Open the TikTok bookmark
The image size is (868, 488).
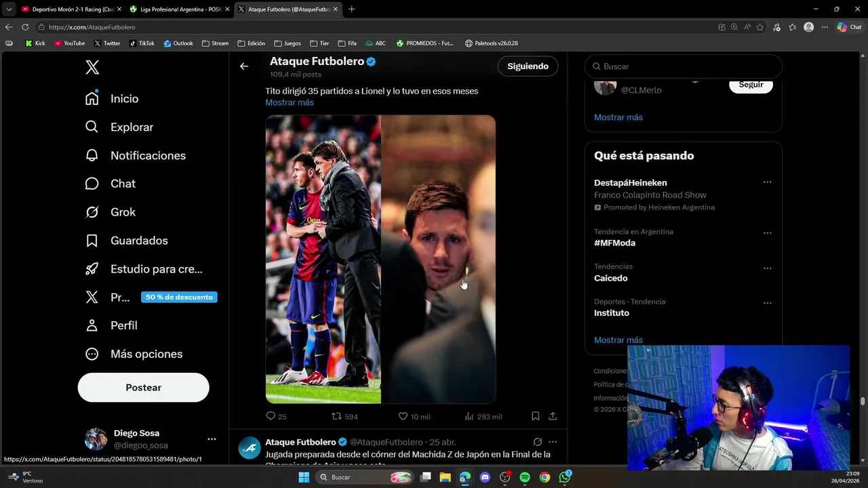pyautogui.click(x=142, y=43)
